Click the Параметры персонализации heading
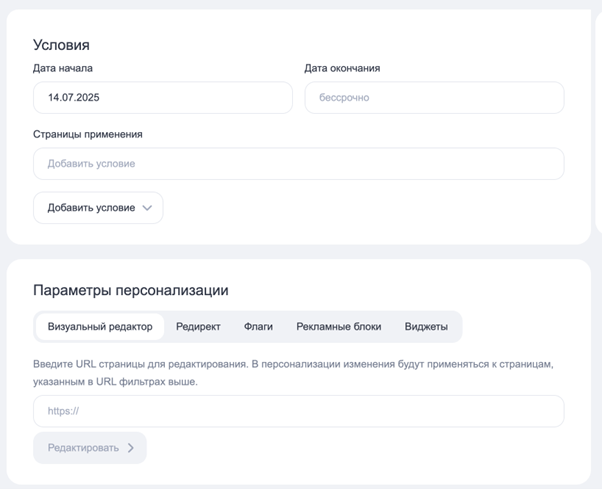Image resolution: width=602 pixels, height=489 pixels. (131, 290)
